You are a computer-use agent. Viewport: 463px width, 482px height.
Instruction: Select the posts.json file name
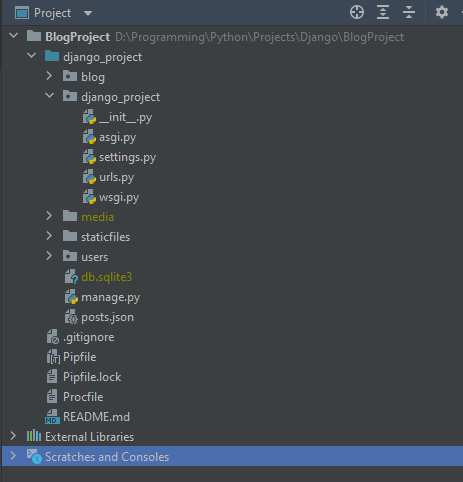107,317
